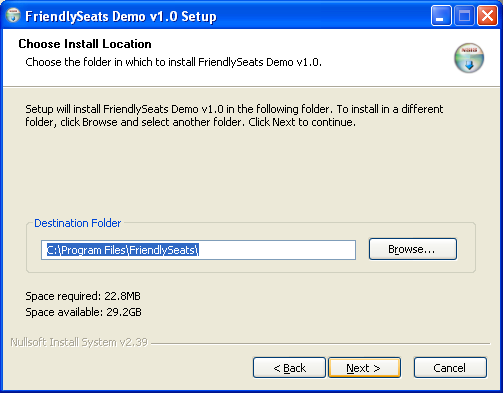Continue installation with Next >
This screenshot has width=503, height=393.
point(364,368)
